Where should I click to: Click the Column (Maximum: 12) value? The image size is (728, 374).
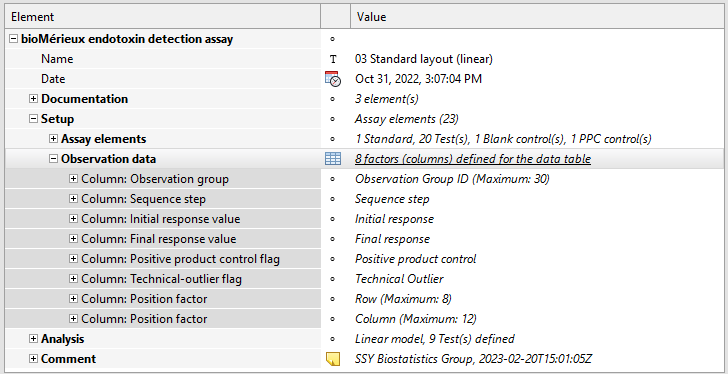click(x=416, y=318)
